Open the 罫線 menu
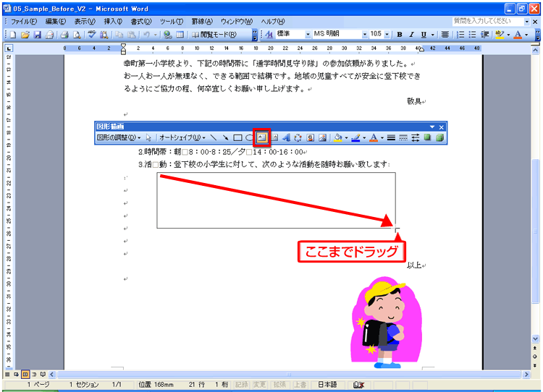 pyautogui.click(x=202, y=22)
